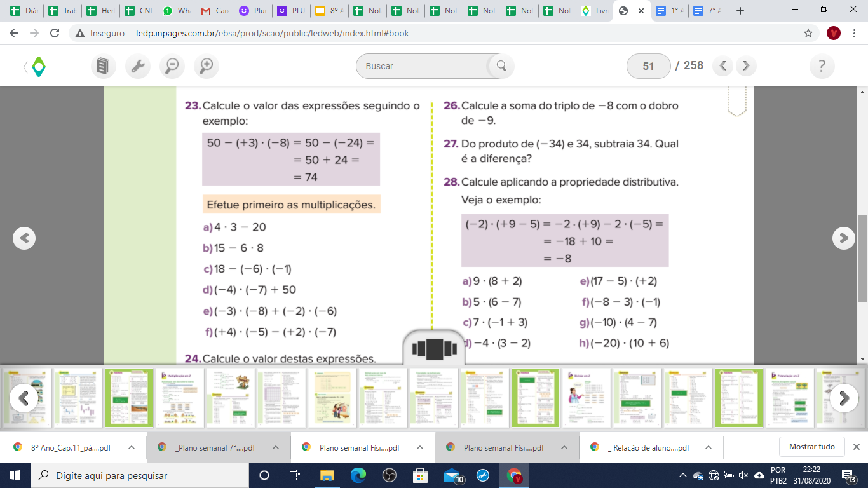The image size is (868, 488).
Task: Open _Relação de aluno pdf download
Action: click(641, 447)
